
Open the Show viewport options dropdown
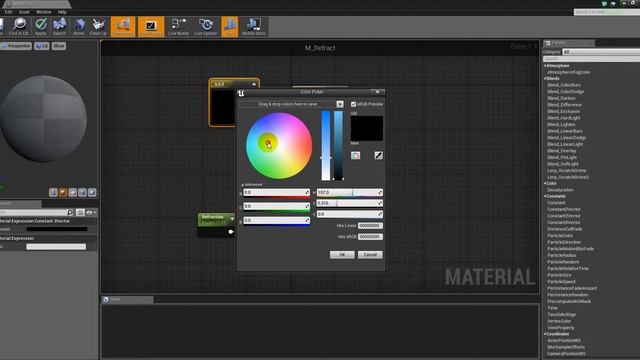click(x=59, y=46)
